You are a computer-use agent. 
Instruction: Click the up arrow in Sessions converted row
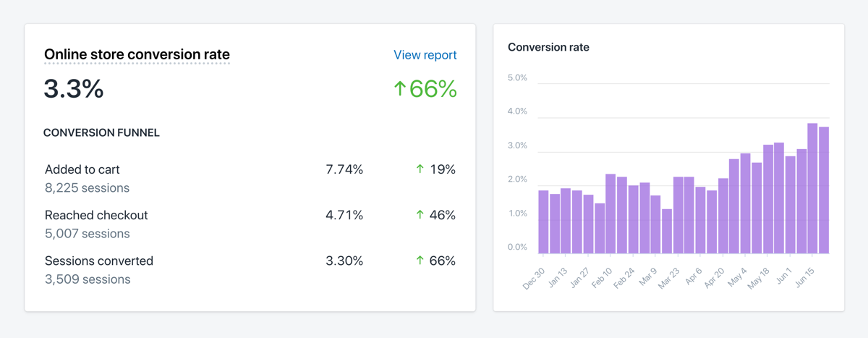point(420,261)
